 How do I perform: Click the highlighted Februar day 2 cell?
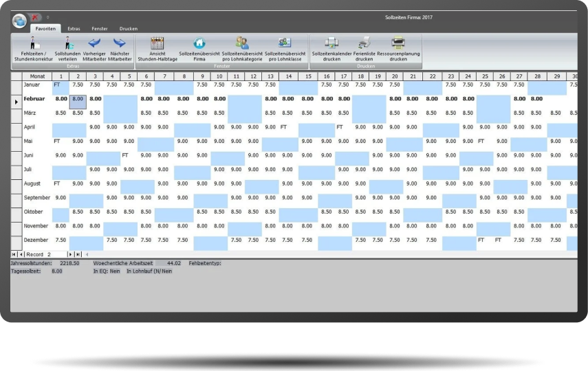click(78, 102)
